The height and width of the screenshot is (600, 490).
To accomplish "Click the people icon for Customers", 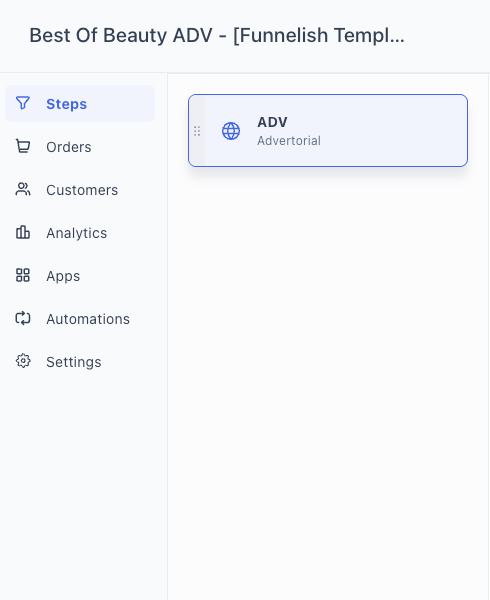I will tap(23, 189).
